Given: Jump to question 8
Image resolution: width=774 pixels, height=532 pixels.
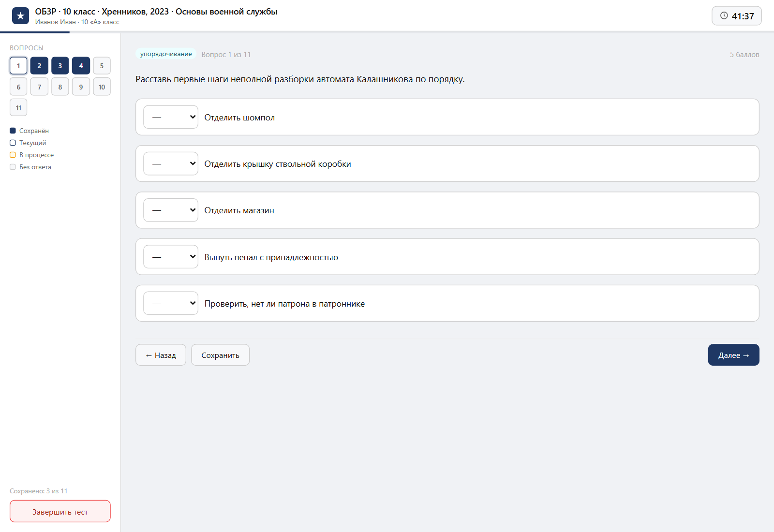Looking at the screenshot, I should pyautogui.click(x=60, y=87).
